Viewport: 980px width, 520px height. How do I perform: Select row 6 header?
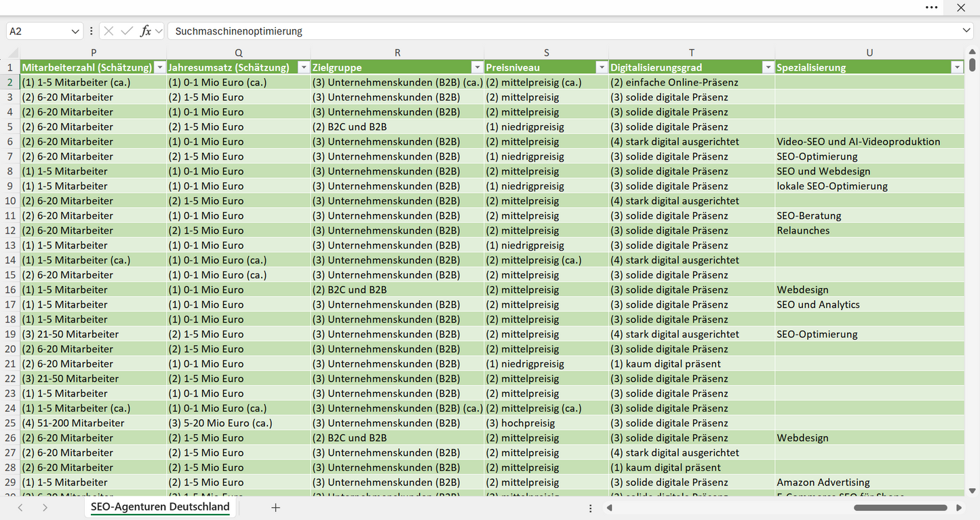pos(10,142)
